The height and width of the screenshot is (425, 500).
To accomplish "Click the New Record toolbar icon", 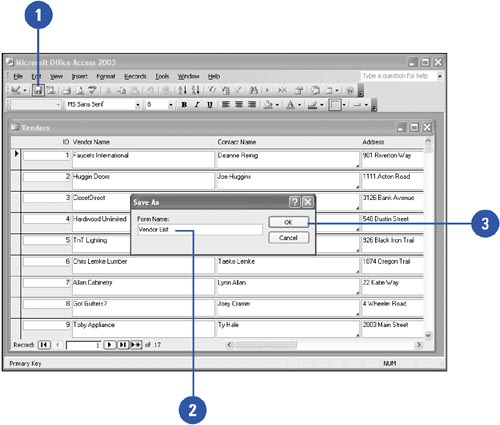I will [268, 90].
